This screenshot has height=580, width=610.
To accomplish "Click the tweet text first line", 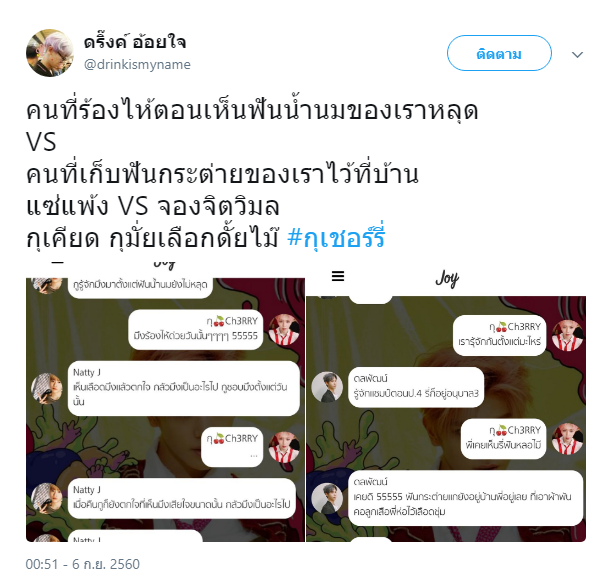I will (252, 110).
